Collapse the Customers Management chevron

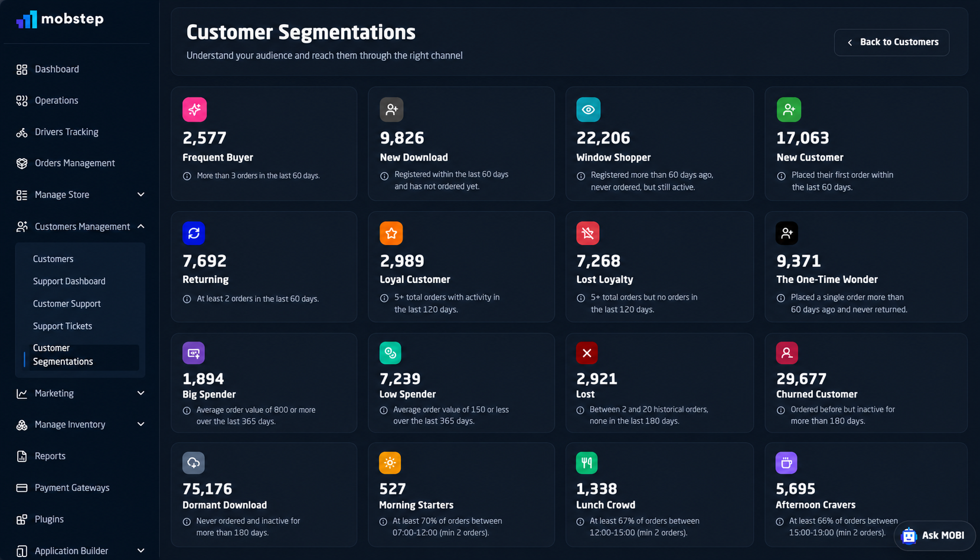tap(141, 226)
